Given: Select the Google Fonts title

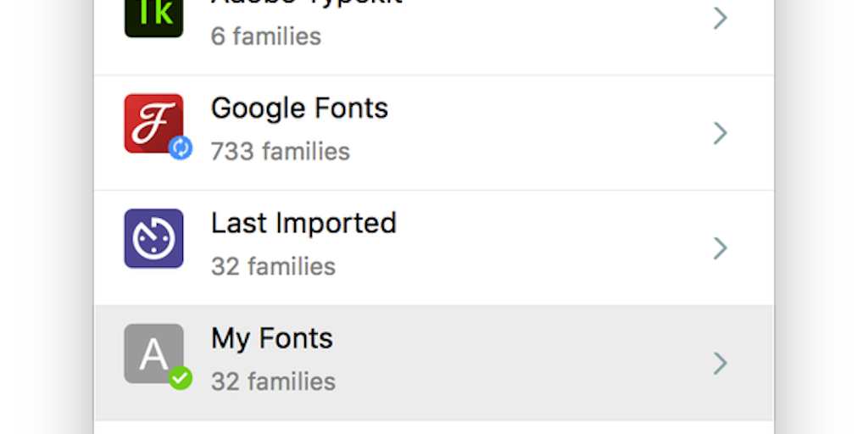Looking at the screenshot, I should [x=299, y=108].
